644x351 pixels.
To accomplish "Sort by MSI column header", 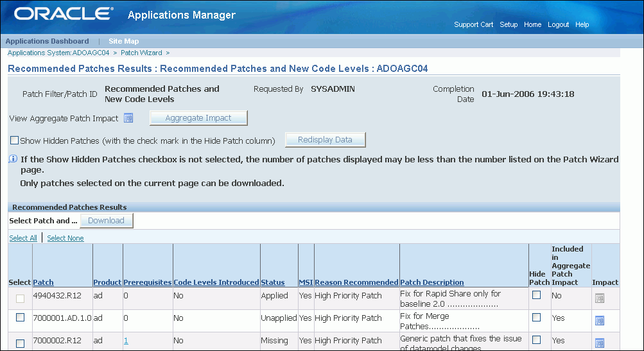I will pyautogui.click(x=306, y=282).
